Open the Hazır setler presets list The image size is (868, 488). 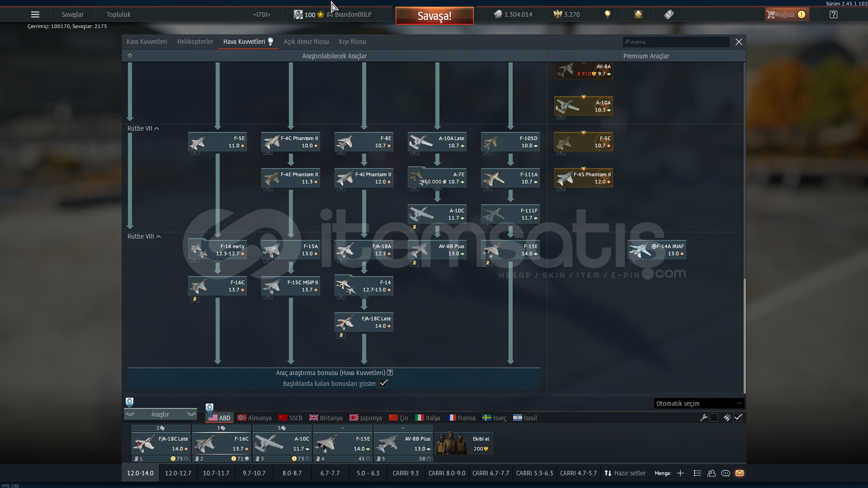pos(625,473)
